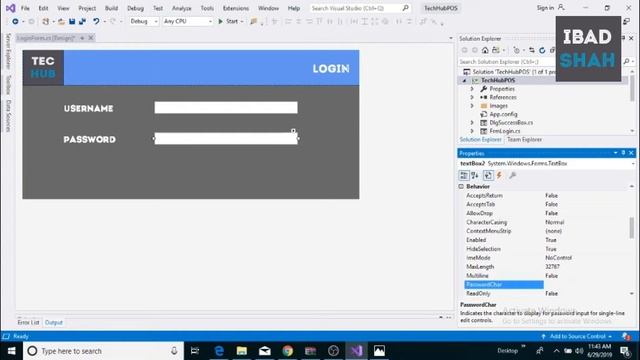Expand the DlgSuccessBox.cs node
This screenshot has width=640, height=360.
[x=472, y=122]
